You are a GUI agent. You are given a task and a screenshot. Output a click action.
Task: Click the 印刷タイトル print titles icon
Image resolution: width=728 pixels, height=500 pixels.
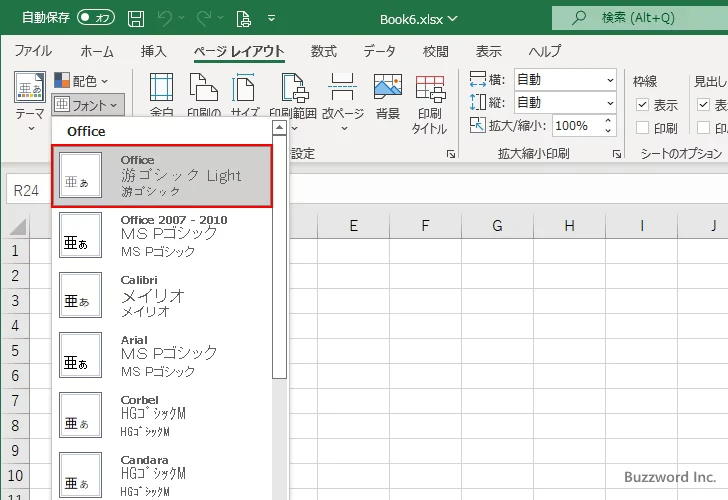click(x=430, y=88)
